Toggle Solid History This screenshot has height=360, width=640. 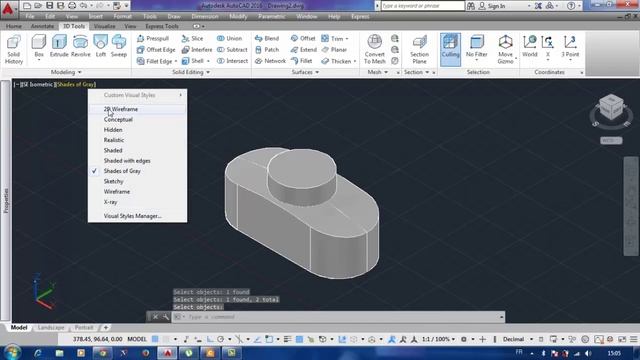coord(14,49)
